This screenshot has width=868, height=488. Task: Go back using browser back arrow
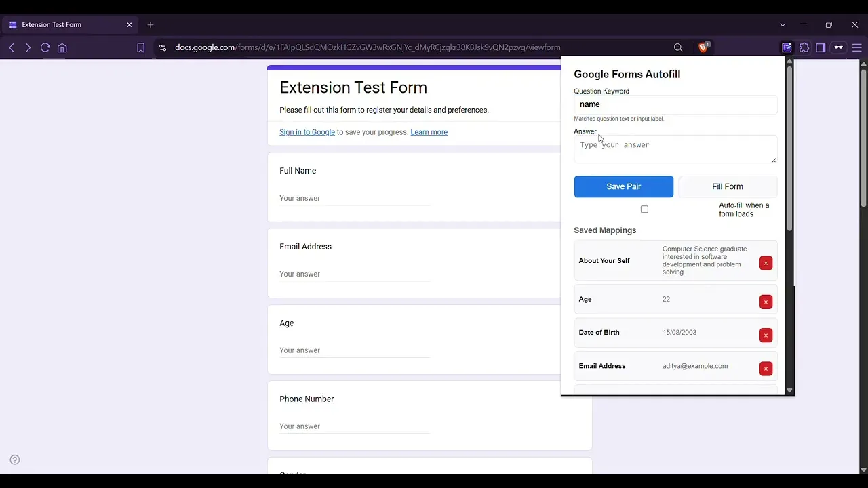point(12,47)
